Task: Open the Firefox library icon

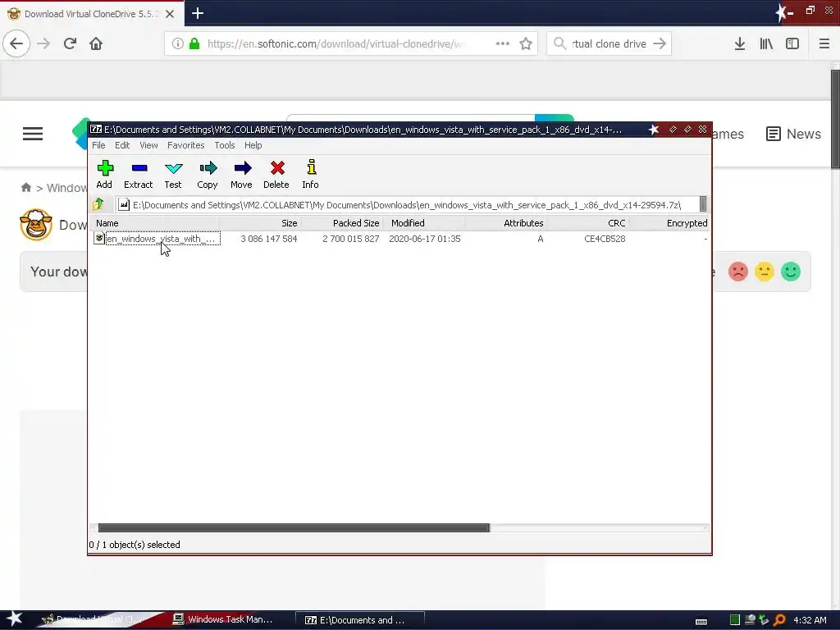Action: [x=766, y=43]
